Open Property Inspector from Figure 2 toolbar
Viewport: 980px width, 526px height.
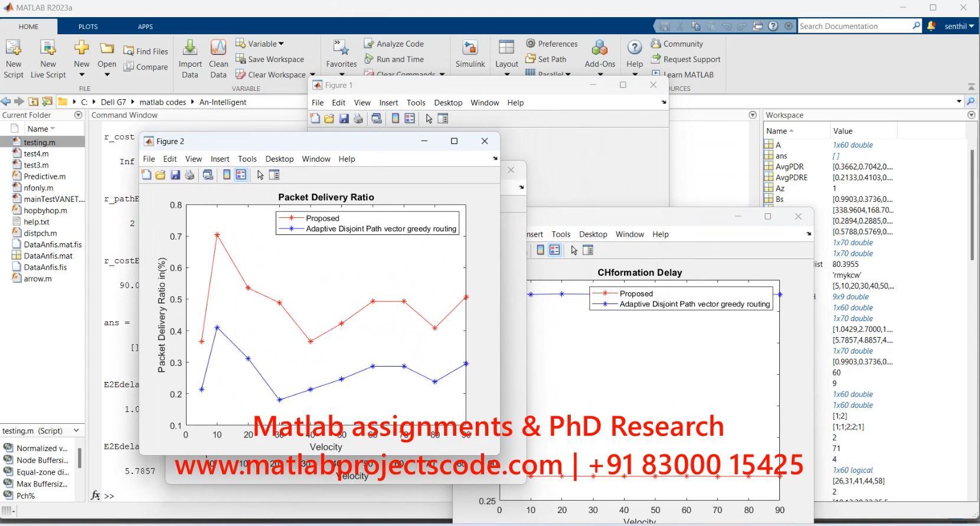pyautogui.click(x=275, y=175)
